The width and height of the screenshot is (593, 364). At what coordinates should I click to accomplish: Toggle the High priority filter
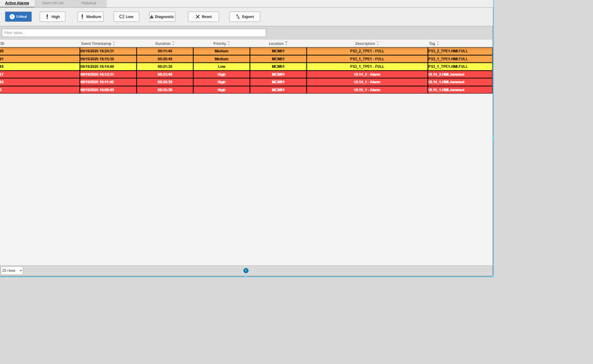coord(52,16)
